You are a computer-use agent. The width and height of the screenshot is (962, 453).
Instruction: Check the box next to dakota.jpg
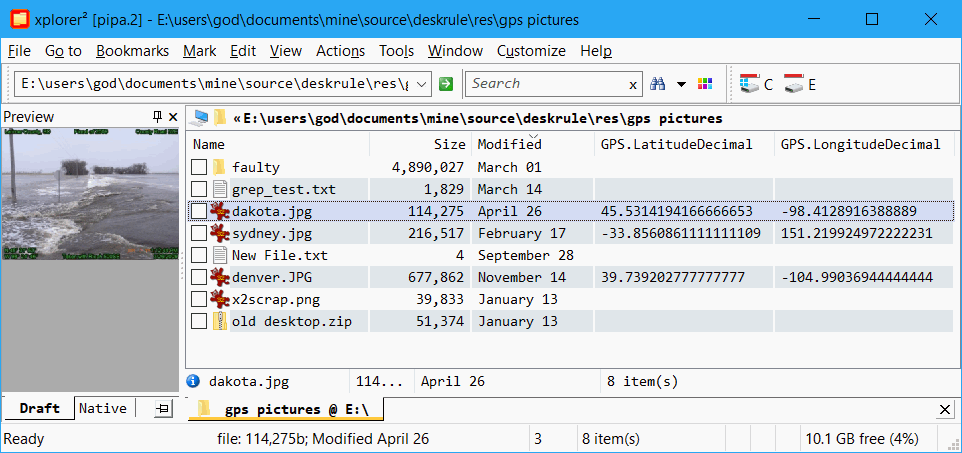click(x=199, y=211)
